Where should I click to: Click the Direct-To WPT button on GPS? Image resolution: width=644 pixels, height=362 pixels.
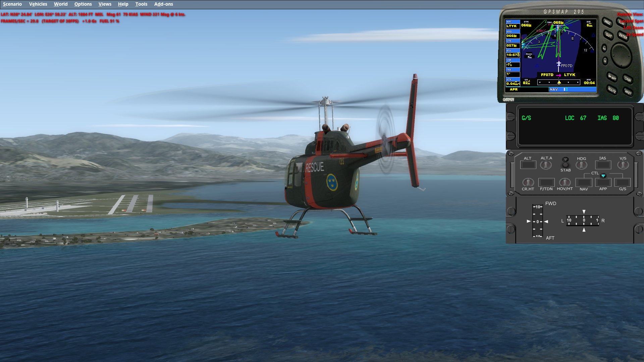[x=612, y=77]
